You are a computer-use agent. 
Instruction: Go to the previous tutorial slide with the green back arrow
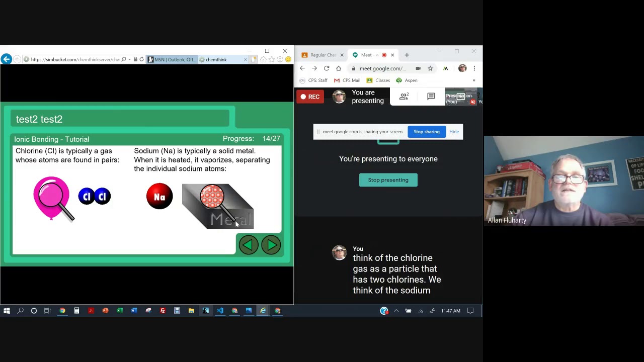click(x=249, y=245)
